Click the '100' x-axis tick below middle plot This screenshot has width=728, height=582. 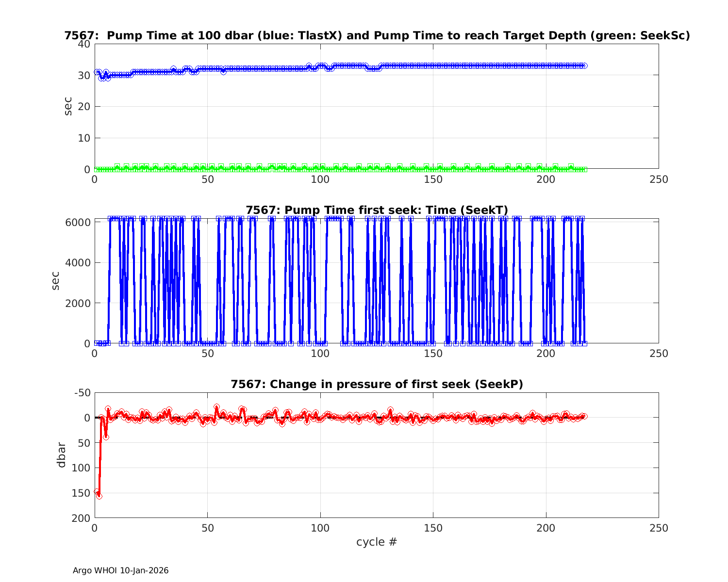click(x=320, y=354)
